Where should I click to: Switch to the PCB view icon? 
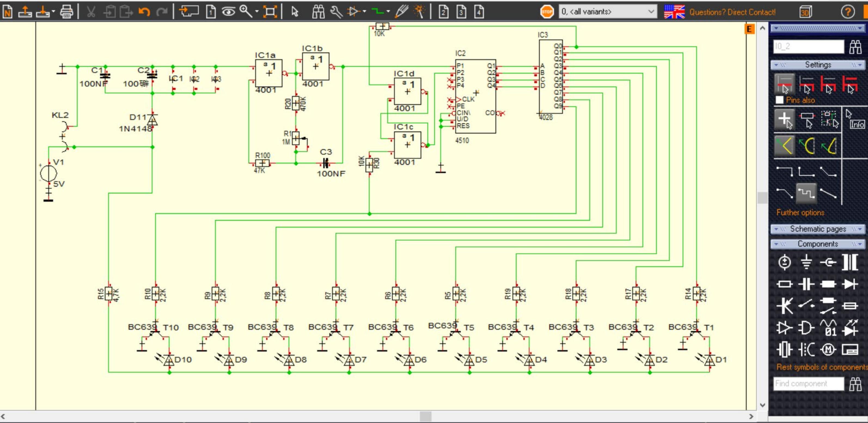tap(189, 12)
